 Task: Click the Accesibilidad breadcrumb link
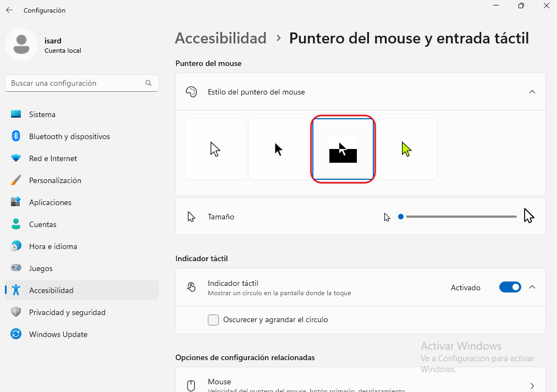[x=220, y=38]
